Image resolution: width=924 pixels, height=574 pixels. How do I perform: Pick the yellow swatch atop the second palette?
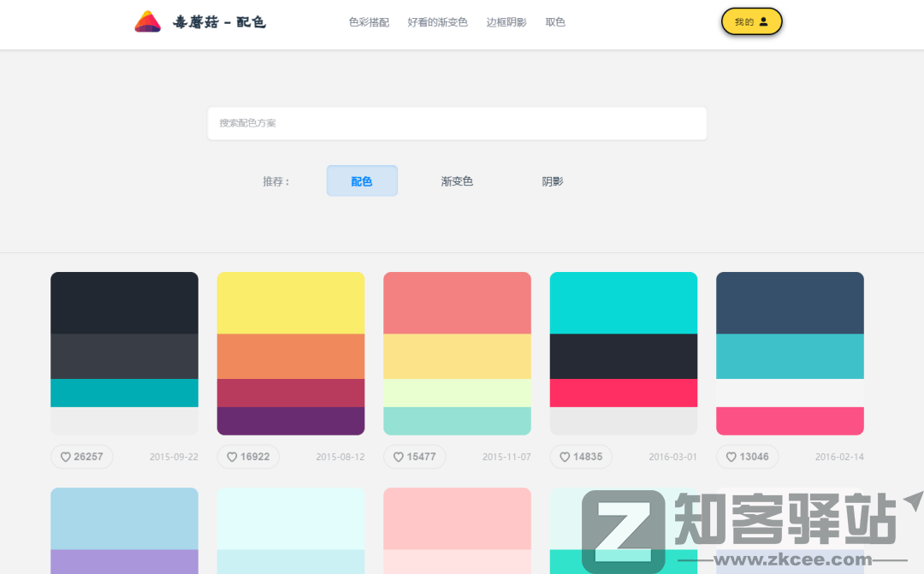point(291,303)
